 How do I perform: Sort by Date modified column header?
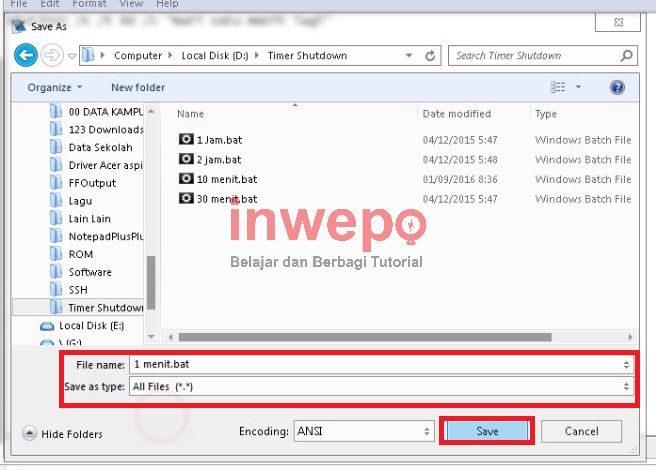456,114
